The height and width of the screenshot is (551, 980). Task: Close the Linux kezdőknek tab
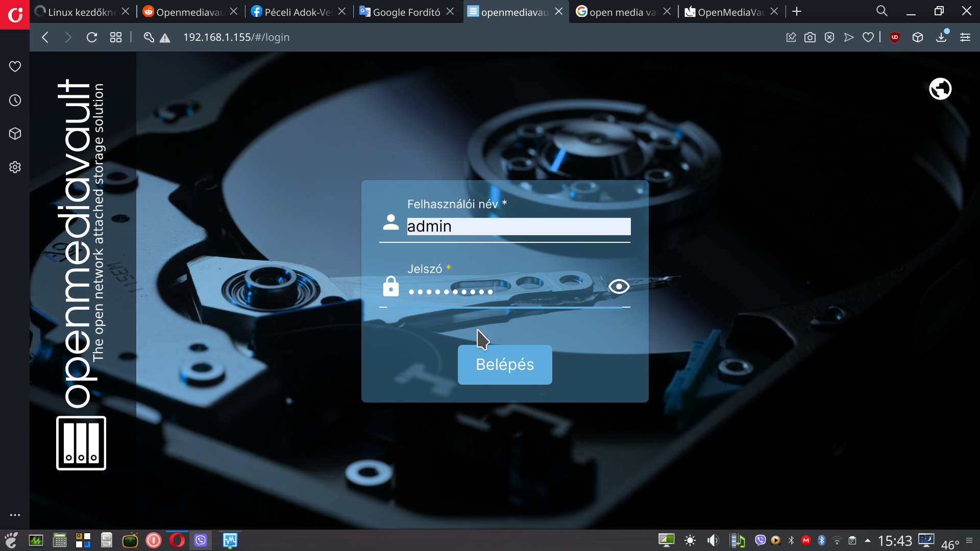[x=126, y=11]
